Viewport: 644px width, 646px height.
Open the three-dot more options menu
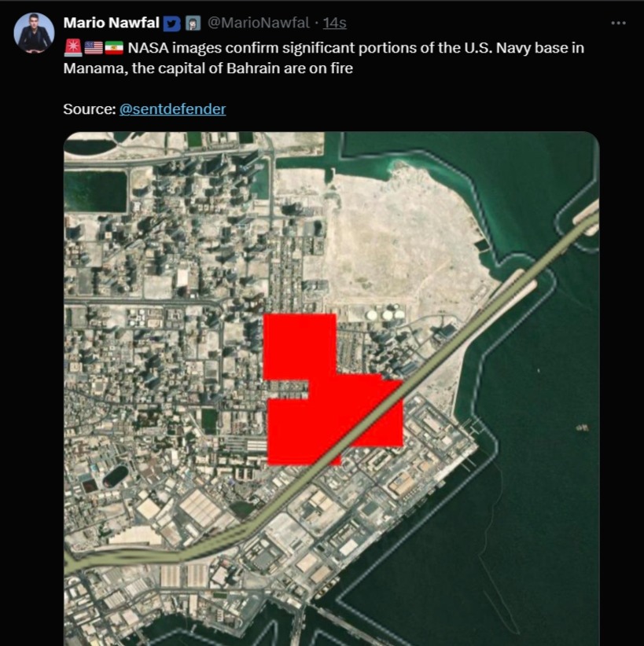(618, 23)
